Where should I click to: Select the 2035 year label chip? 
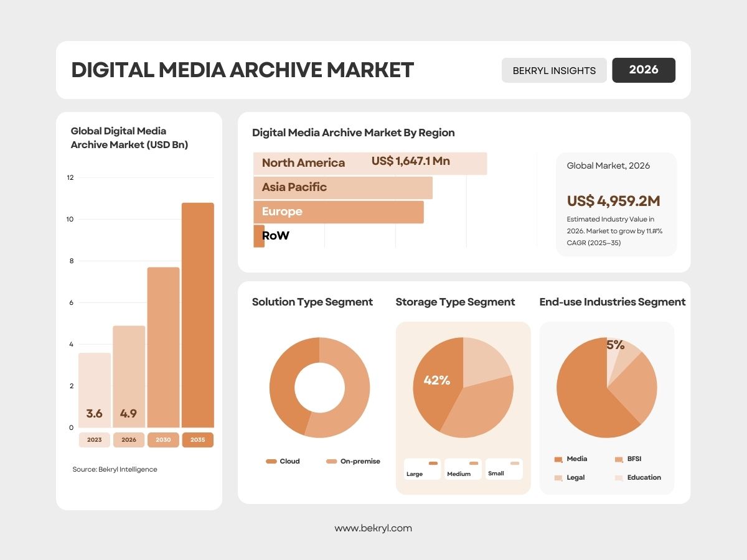click(198, 440)
